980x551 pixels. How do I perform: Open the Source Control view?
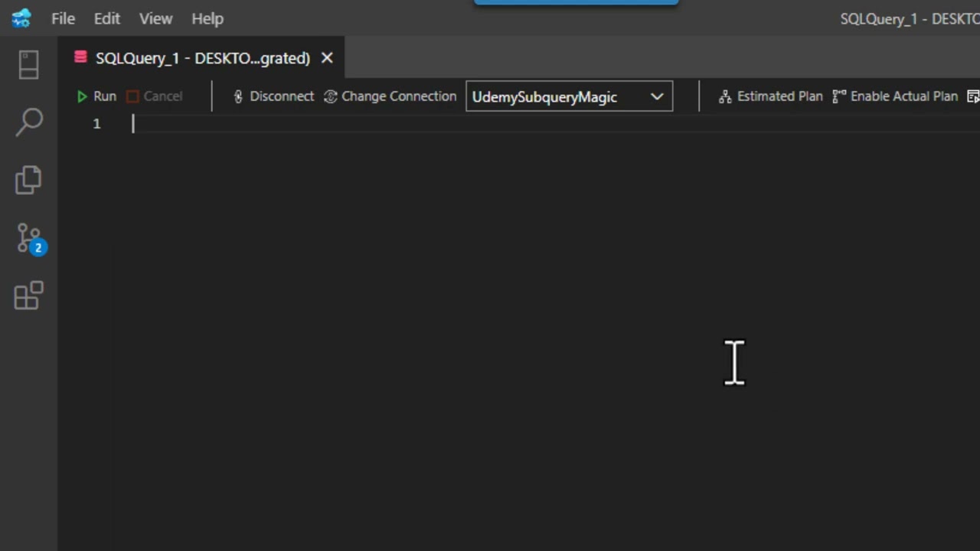point(31,239)
